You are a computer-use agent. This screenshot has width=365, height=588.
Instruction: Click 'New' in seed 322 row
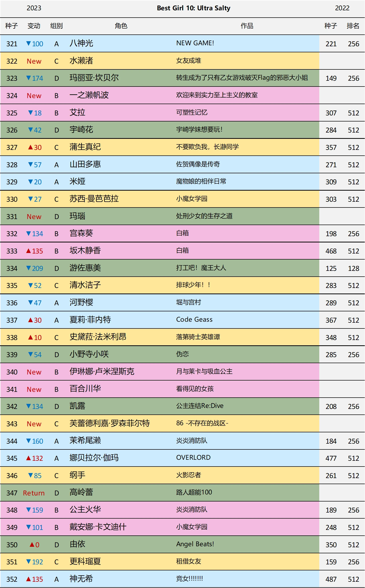click(34, 61)
